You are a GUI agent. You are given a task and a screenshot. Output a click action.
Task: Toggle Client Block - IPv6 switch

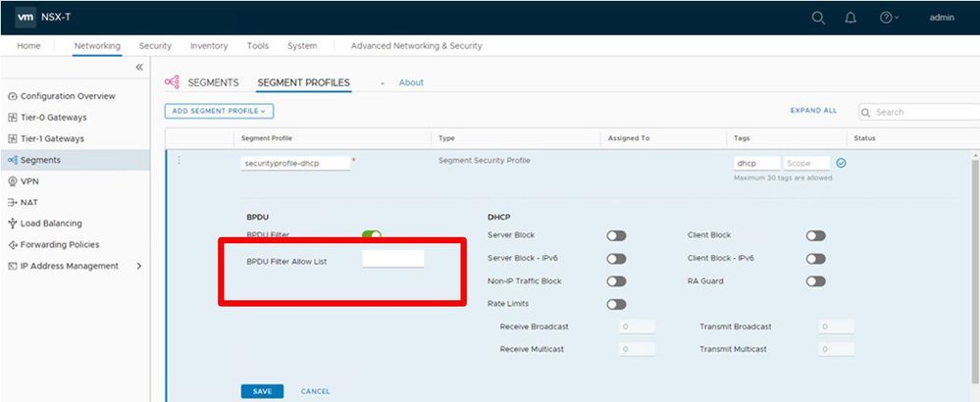(x=815, y=259)
